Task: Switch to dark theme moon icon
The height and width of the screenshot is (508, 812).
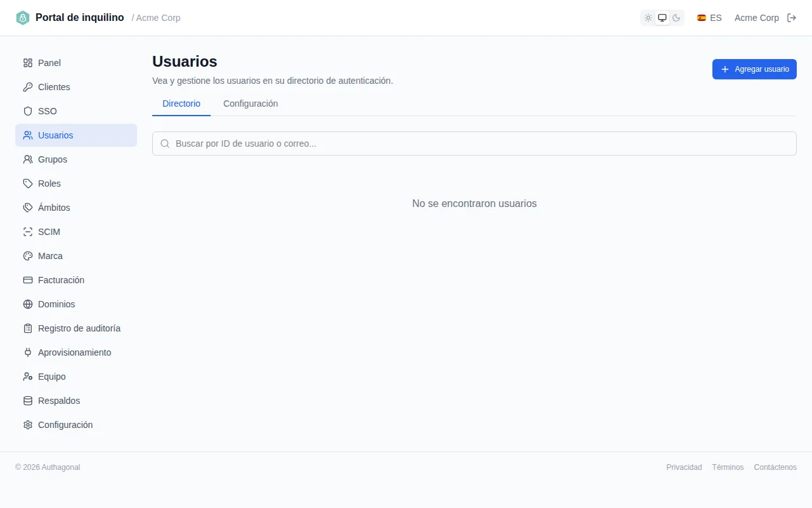Action: click(x=676, y=18)
